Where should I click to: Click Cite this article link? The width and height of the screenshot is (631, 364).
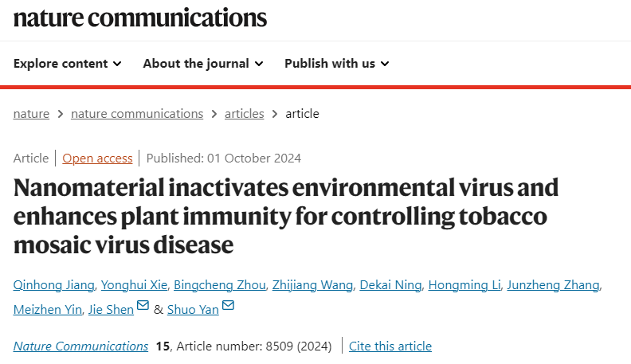point(390,346)
